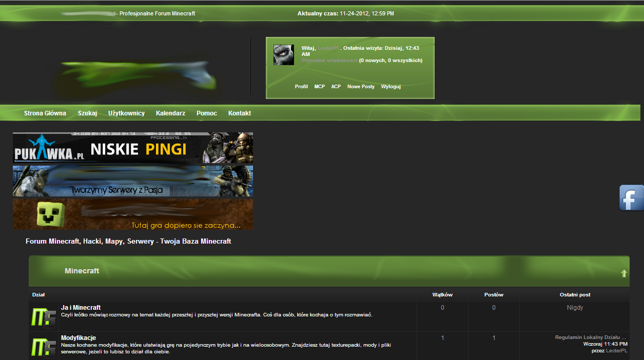Open the Tutaj gra dopiero się zaczyna banner

tap(133, 214)
